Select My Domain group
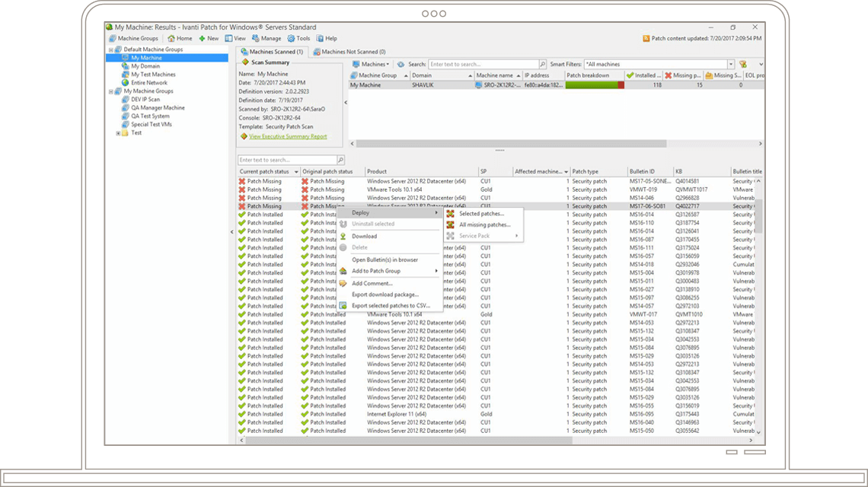The image size is (868, 487). coord(145,66)
